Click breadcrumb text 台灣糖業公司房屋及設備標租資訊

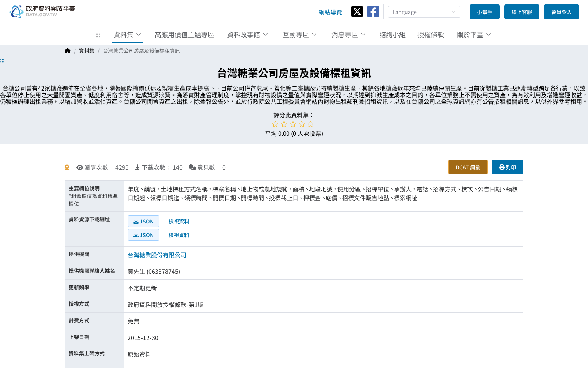(x=141, y=50)
